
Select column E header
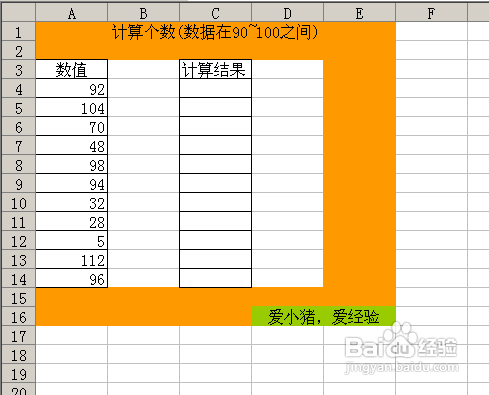pyautogui.click(x=360, y=13)
